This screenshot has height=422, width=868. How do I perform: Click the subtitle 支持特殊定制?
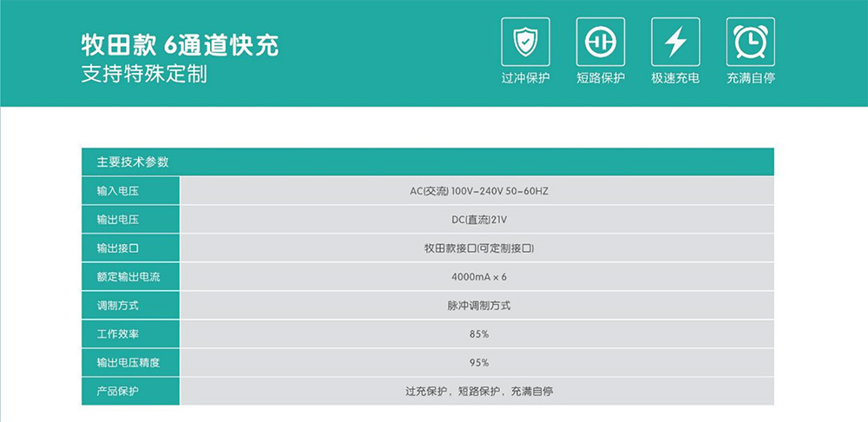pos(144,74)
